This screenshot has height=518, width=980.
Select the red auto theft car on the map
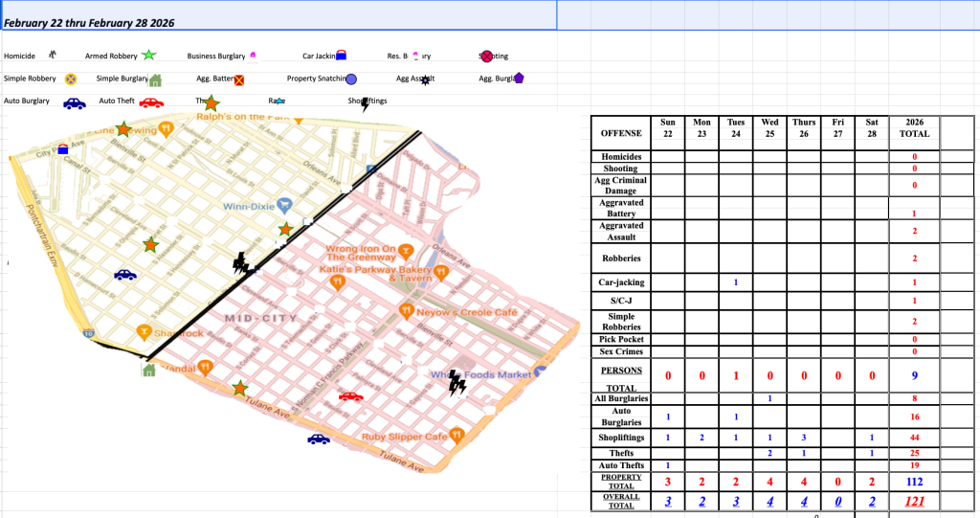[x=351, y=395]
